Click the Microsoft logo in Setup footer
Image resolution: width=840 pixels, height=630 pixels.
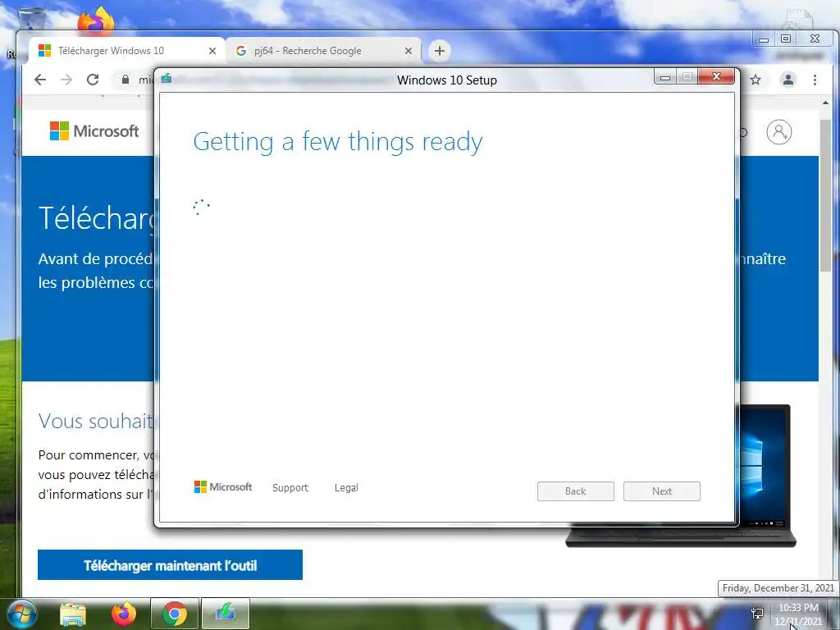223,487
